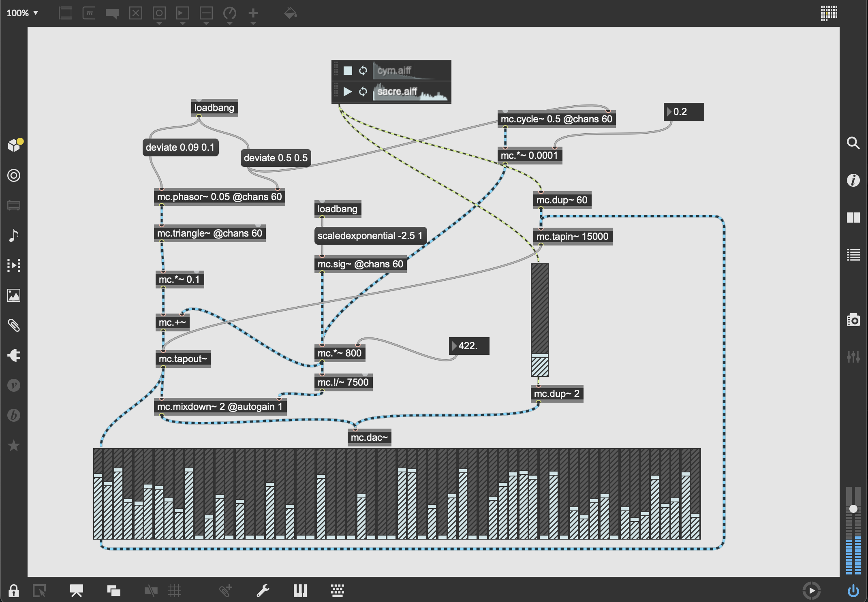868x602 pixels.
Task: Open the slider objects toolbar item
Action: [x=206, y=13]
